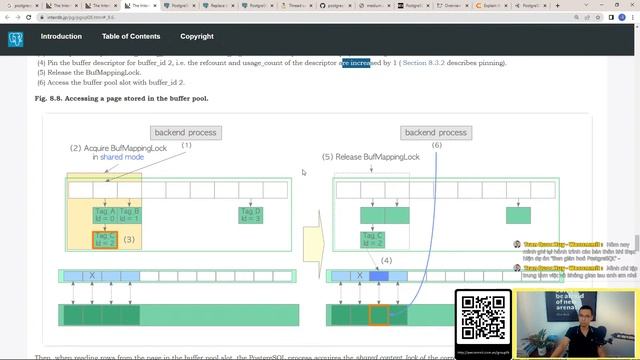Open the Copyright page
This screenshot has width=640, height=360.
[197, 36]
